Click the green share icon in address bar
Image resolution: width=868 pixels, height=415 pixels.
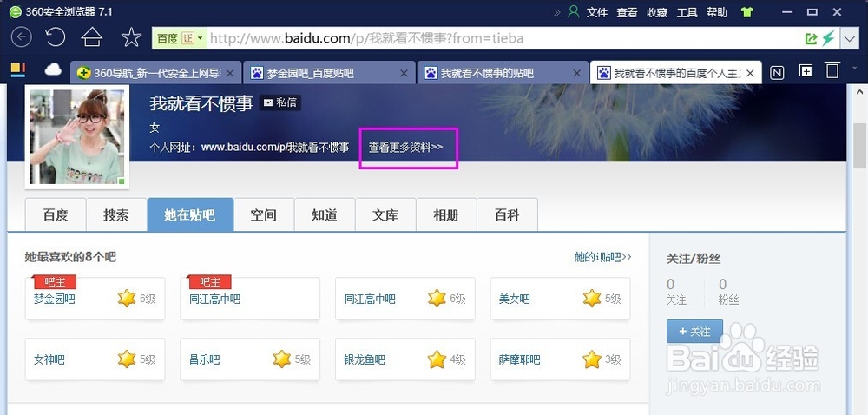click(x=811, y=38)
